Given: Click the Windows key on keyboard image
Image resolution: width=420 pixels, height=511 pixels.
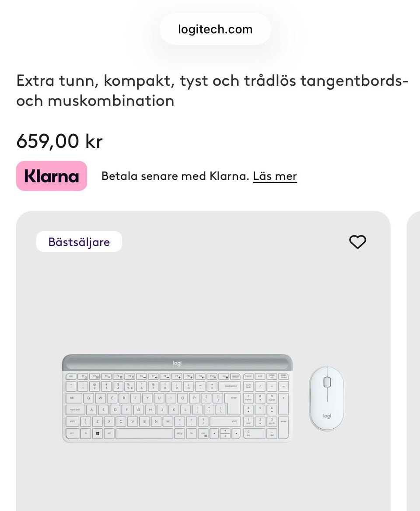Looking at the screenshot, I should 97,434.
